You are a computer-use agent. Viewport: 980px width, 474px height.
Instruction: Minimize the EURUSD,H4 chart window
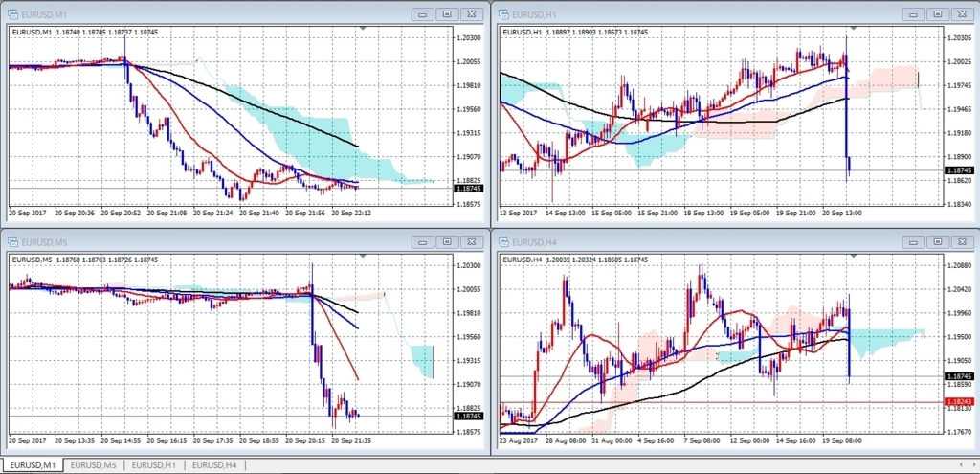tap(914, 242)
